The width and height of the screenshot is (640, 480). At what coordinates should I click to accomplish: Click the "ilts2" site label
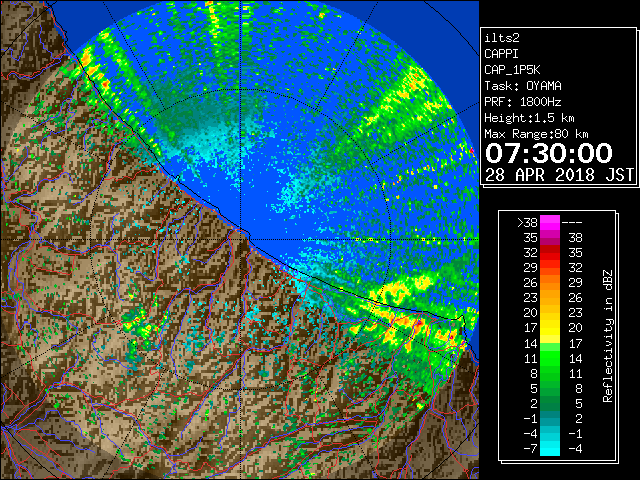(x=502, y=38)
